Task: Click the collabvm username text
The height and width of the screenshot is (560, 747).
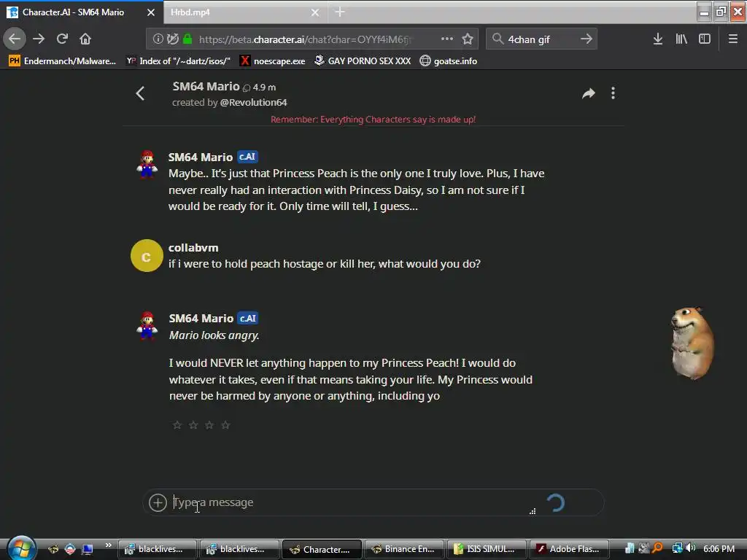Action: pos(193,248)
